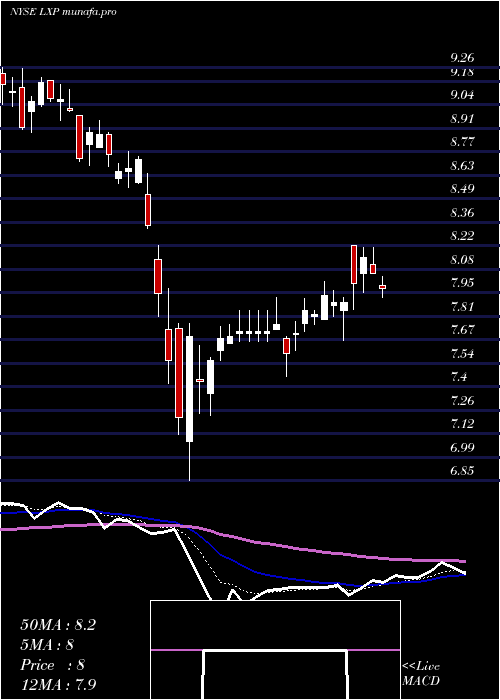Click the 8.49 price axis label
Viewport: 500px width, 700px height.
pos(462,189)
